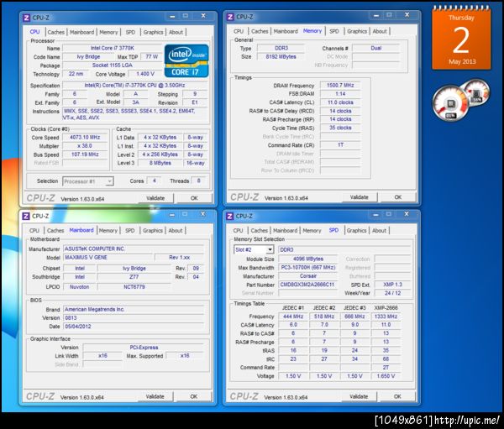Click the Core Voltage value 1.400 V
The width and height of the screenshot is (504, 429).
(145, 74)
